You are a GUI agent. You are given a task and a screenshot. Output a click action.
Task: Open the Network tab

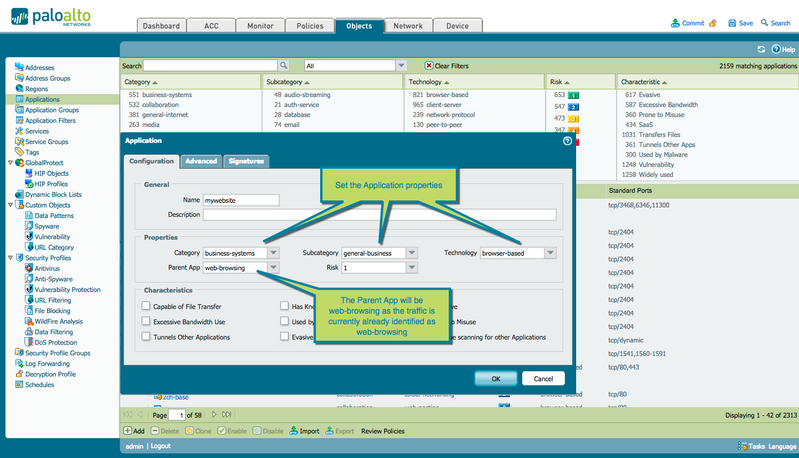[x=408, y=25]
